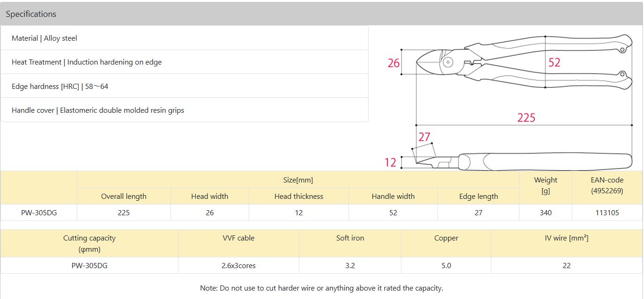The height and width of the screenshot is (299, 644).
Task: Click the Edge length column header
Action: 478,197
